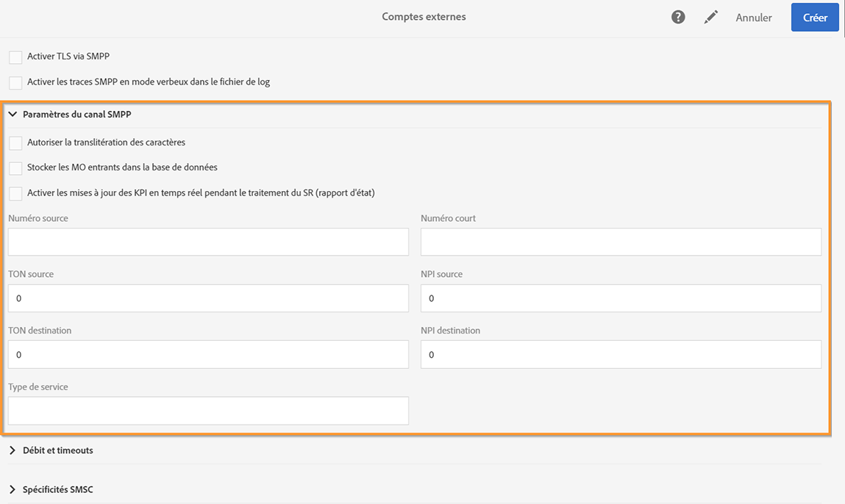The width and height of the screenshot is (845, 504).
Task: Select the Type de service field
Action: pyautogui.click(x=208, y=411)
